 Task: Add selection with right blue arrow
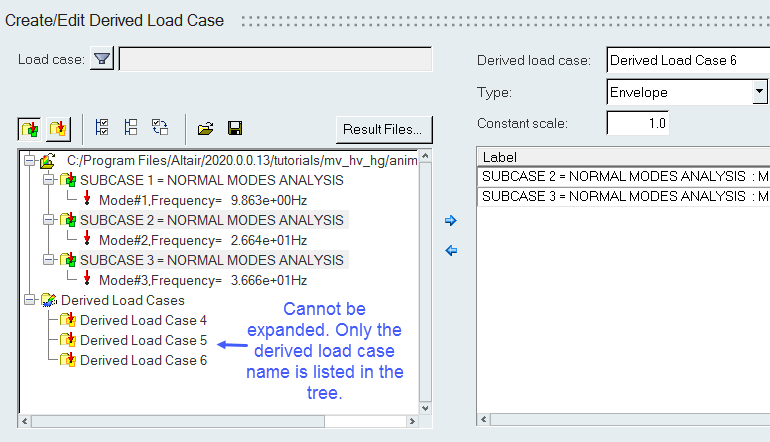tap(451, 221)
